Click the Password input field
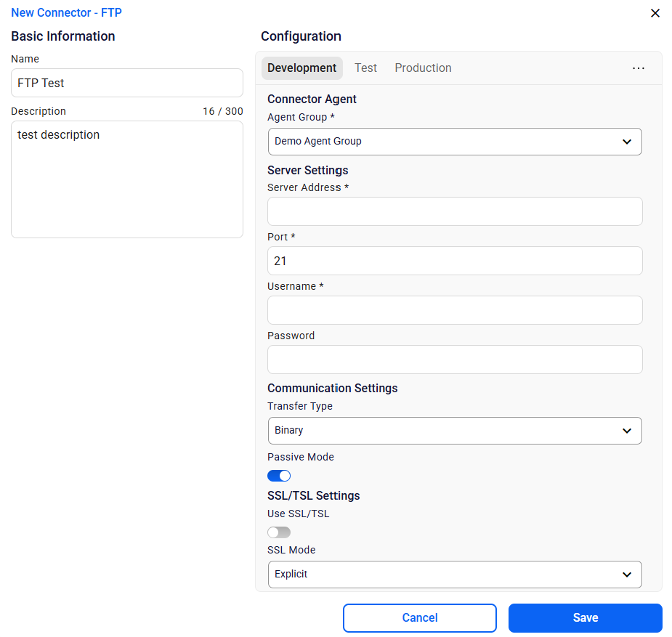This screenshot has height=637, width=672. (454, 360)
